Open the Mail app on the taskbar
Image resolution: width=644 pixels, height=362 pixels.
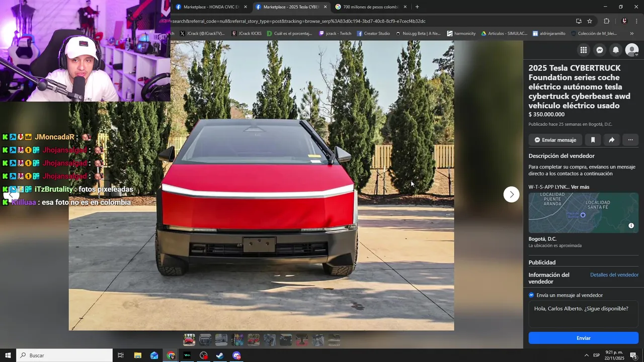tap(154, 355)
